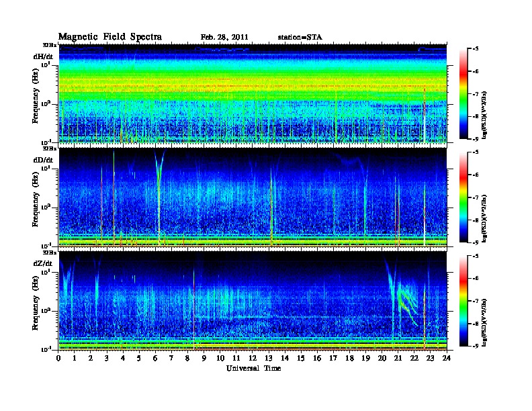Image resolution: width=532 pixels, height=411 pixels.
Task: Click hour tick label "24" on the time axis
Action: point(447,358)
